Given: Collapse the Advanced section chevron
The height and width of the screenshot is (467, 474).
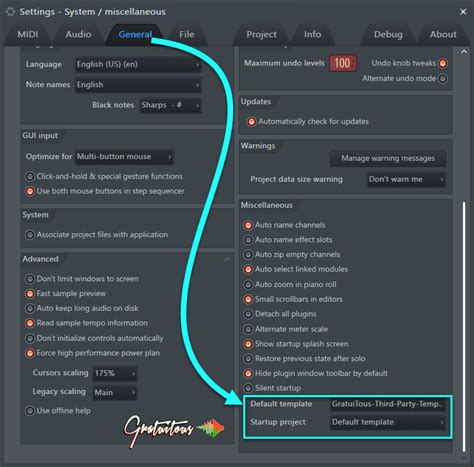Looking at the screenshot, I should pos(228,259).
